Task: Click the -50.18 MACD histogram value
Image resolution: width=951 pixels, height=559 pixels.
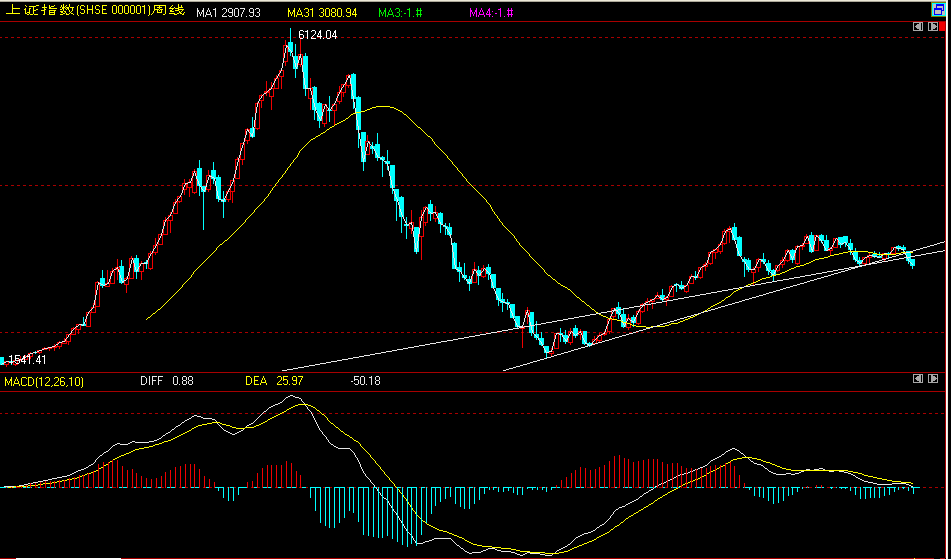Action: (x=368, y=381)
